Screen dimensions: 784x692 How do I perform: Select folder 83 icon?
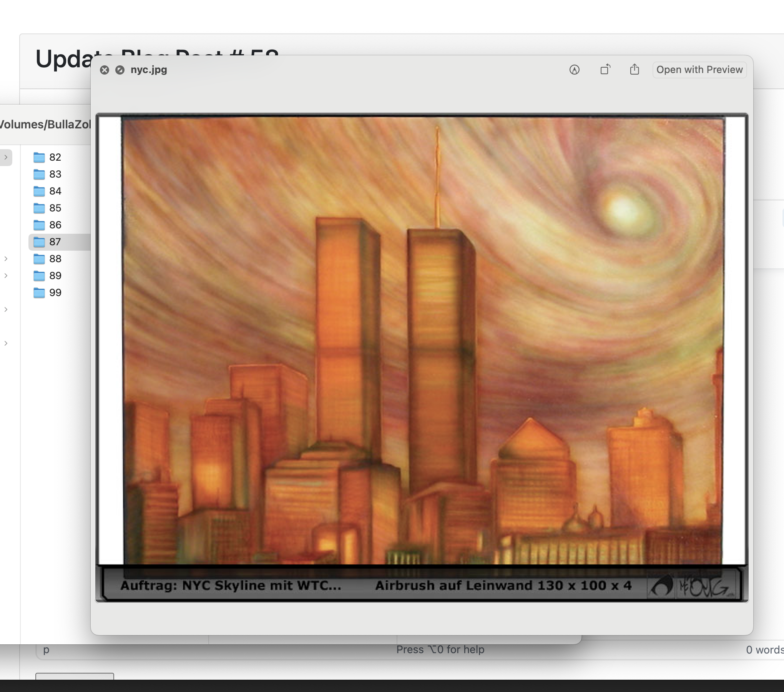tap(39, 174)
